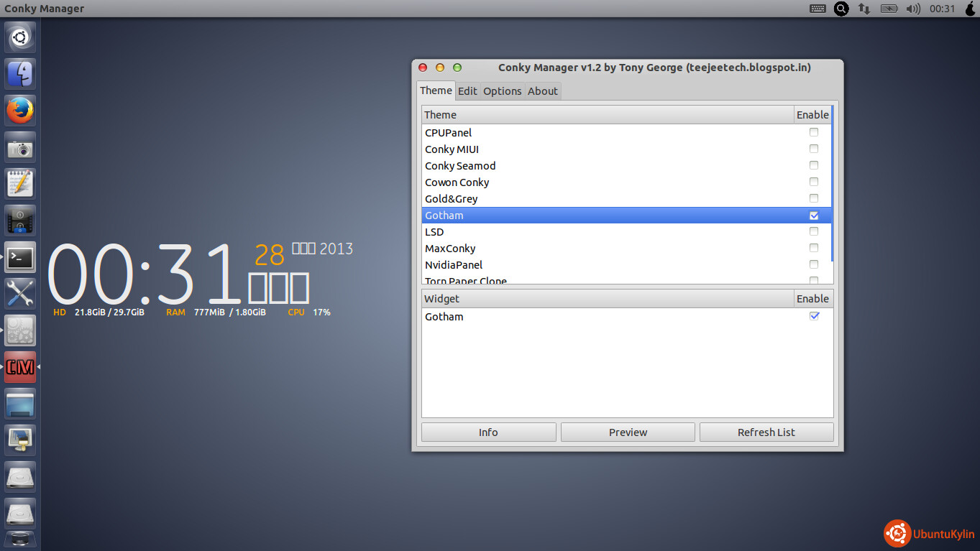Enable the Conky MIUI theme checkbox
This screenshot has height=551, width=980.
813,149
